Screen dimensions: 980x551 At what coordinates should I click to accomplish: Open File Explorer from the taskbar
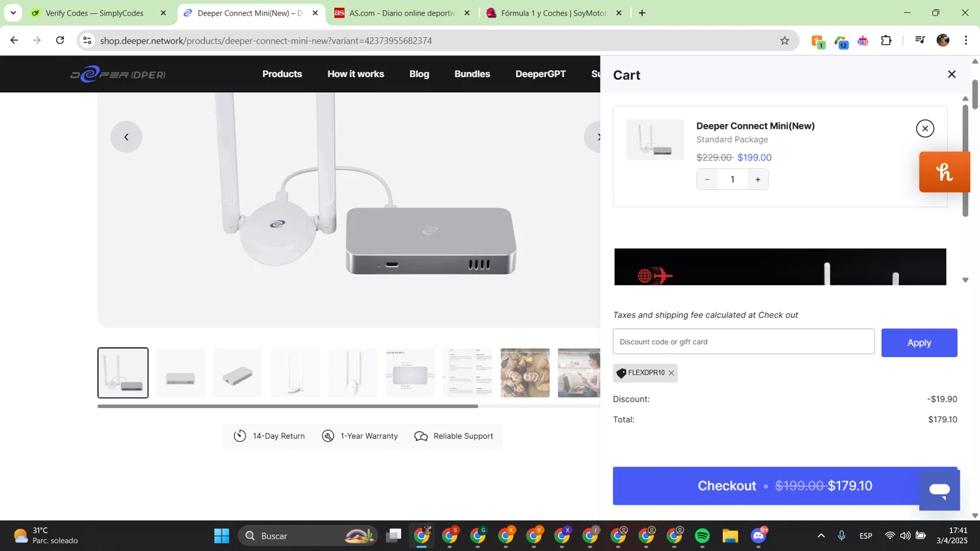(x=730, y=536)
